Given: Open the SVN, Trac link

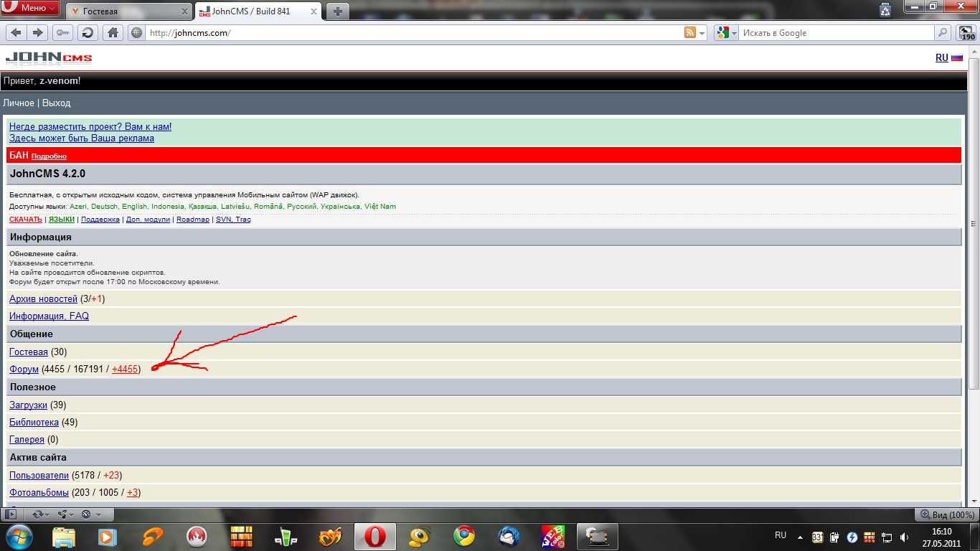Looking at the screenshot, I should coord(233,220).
